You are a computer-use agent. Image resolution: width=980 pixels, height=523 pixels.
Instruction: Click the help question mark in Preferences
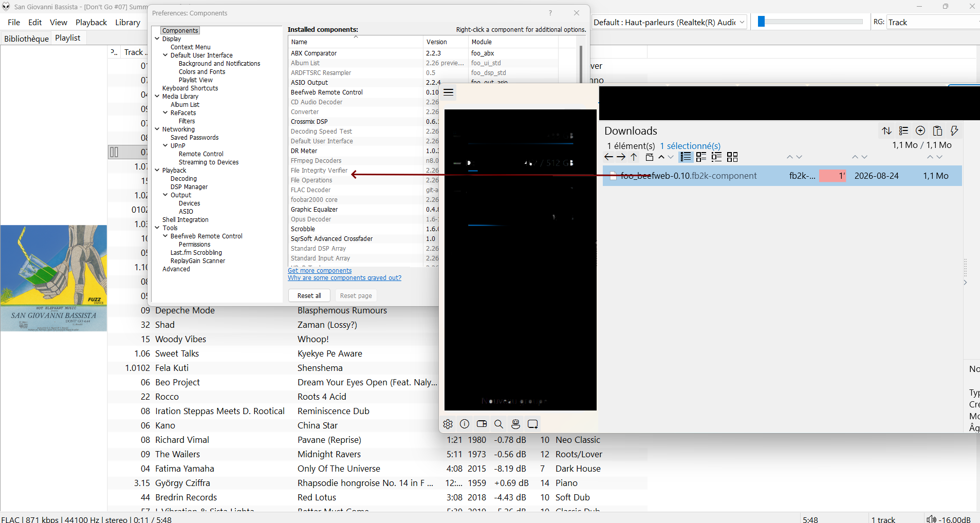coord(550,13)
